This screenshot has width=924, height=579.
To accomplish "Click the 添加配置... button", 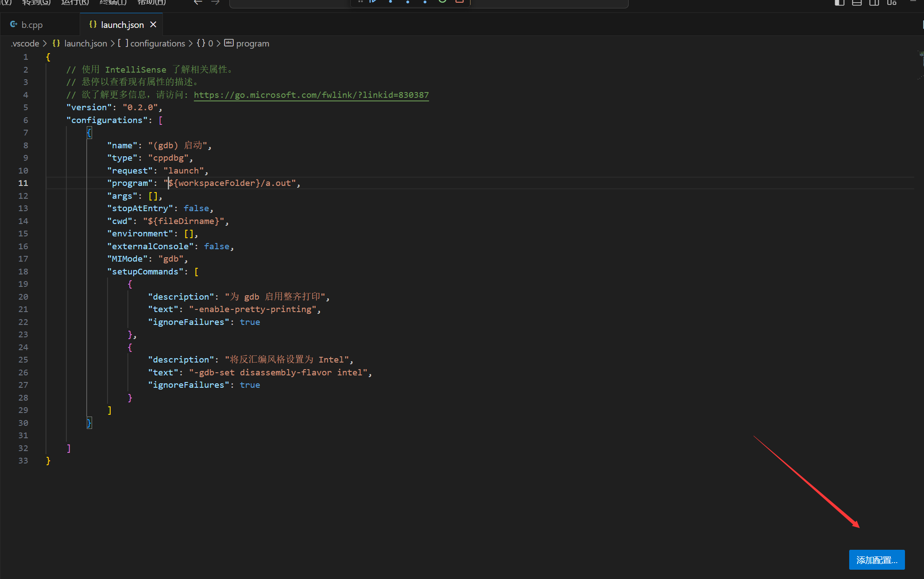I will tap(876, 560).
